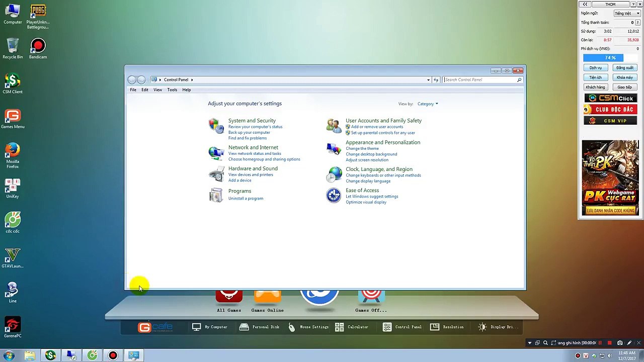
Task: Open the Cốc Cốc browser desktop shortcut
Action: pyautogui.click(x=13, y=223)
